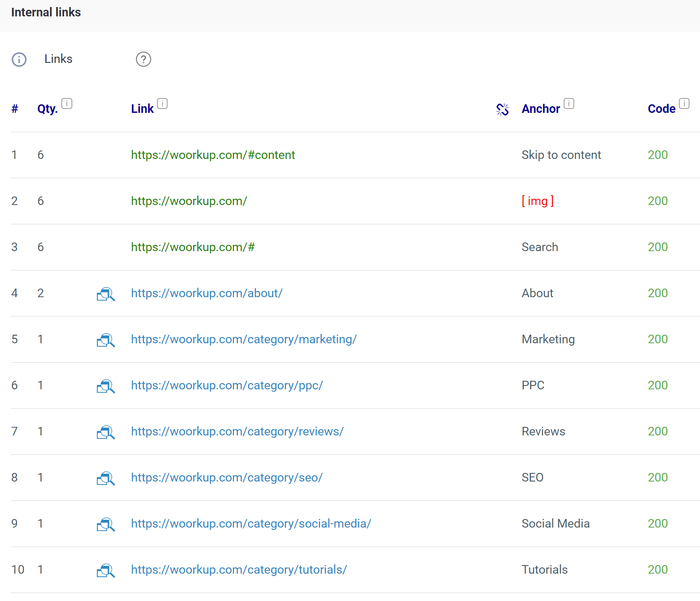Select the 'Tutorials' anchor text
The image size is (700, 601).
(545, 570)
